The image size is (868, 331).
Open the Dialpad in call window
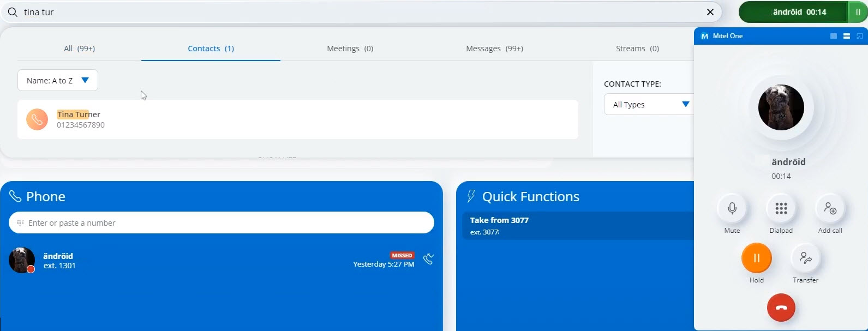coord(781,208)
